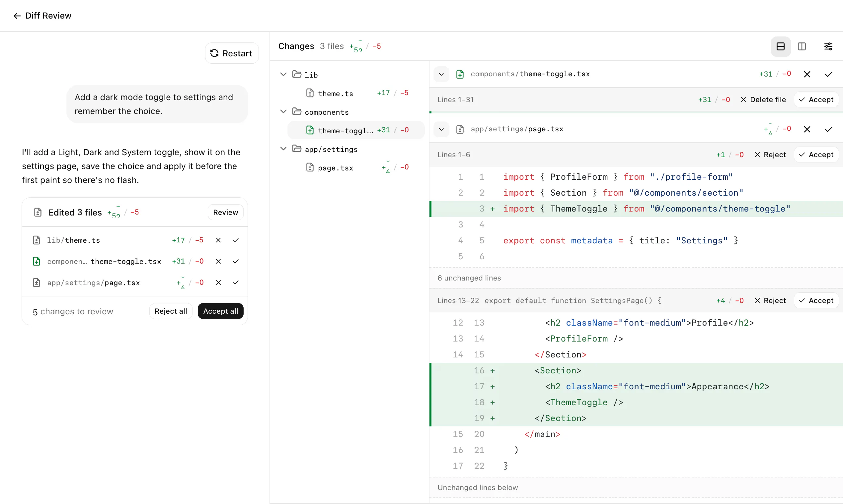The image size is (843, 504).
Task: Accept app/settings/page.tsx in chat summary
Action: point(236,283)
